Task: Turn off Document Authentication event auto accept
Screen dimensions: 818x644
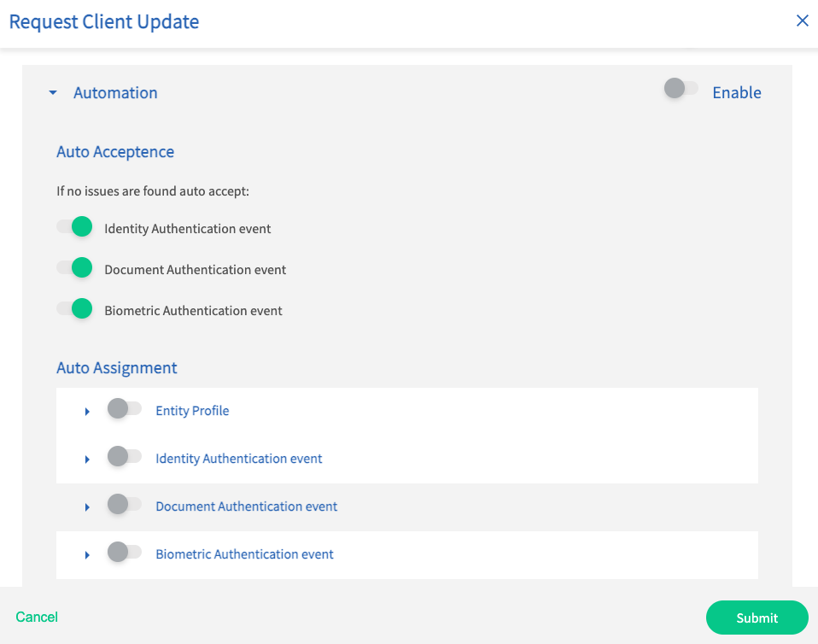Action: point(74,267)
